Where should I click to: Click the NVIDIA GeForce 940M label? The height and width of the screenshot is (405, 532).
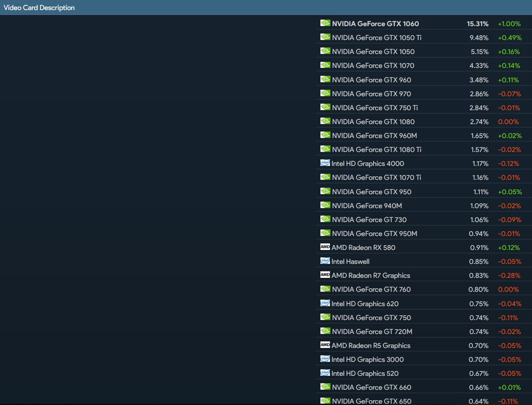point(367,206)
